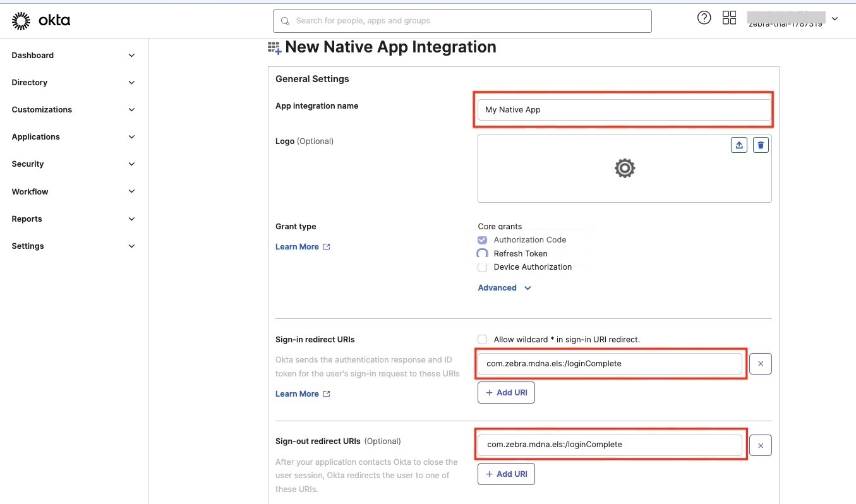856x504 pixels.
Task: Click Add URI under sign-in redirects
Action: (x=506, y=392)
